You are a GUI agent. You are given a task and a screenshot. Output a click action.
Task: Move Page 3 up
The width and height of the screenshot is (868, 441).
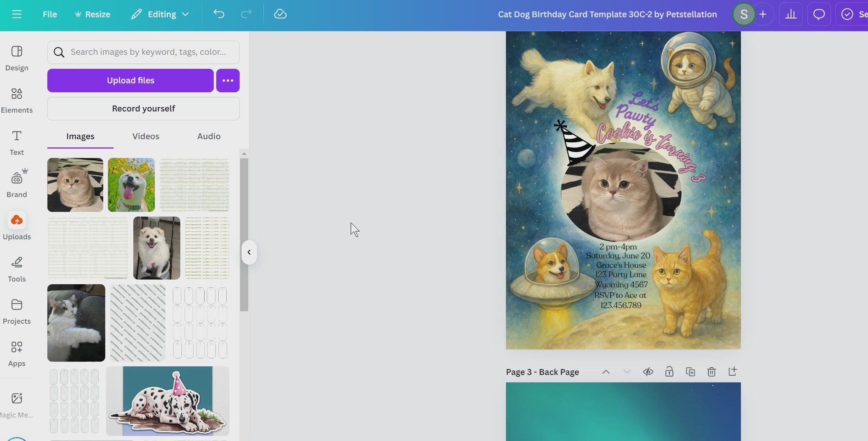[x=606, y=372]
